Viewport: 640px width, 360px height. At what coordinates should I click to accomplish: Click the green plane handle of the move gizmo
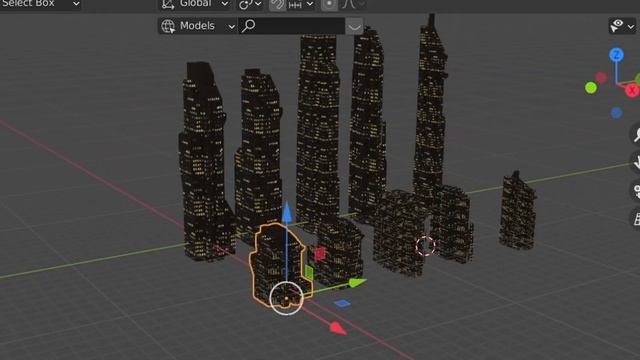pyautogui.click(x=309, y=273)
